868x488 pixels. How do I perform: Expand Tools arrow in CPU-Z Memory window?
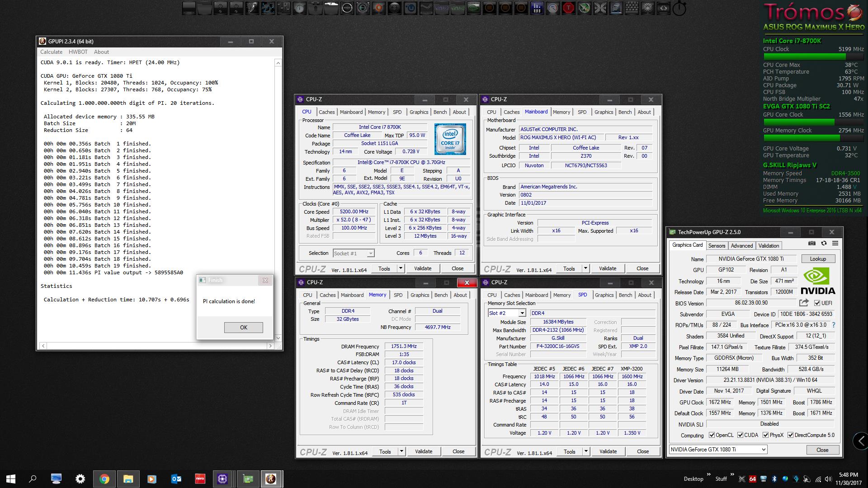click(401, 451)
